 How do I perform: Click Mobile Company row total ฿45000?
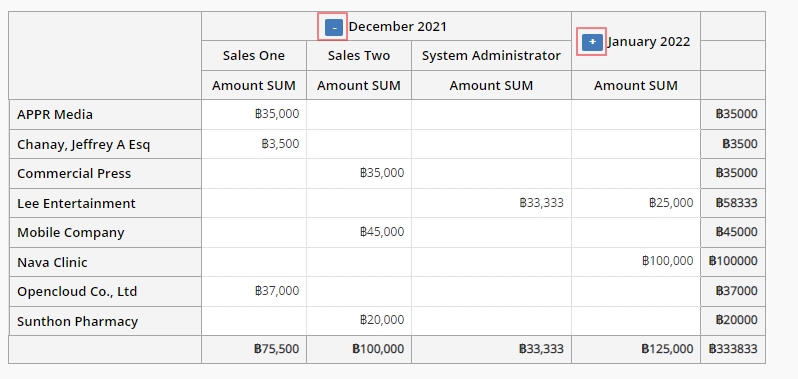733,232
